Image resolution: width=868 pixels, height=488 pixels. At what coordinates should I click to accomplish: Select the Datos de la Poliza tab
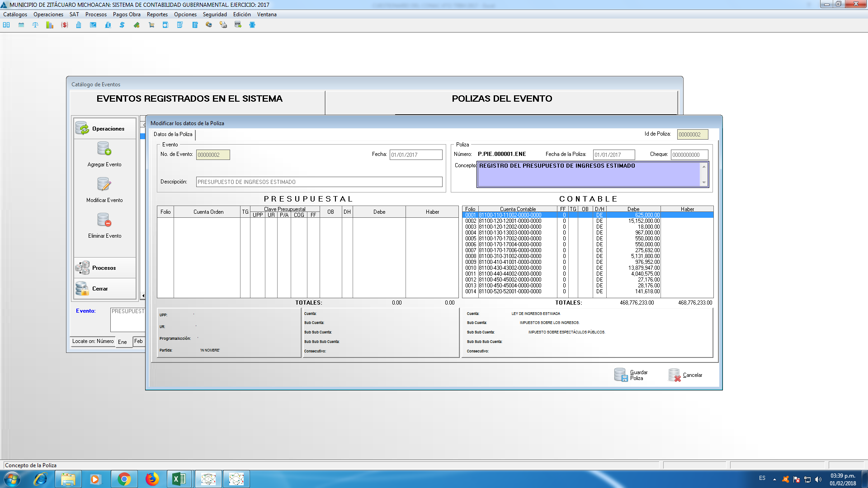[x=173, y=134]
